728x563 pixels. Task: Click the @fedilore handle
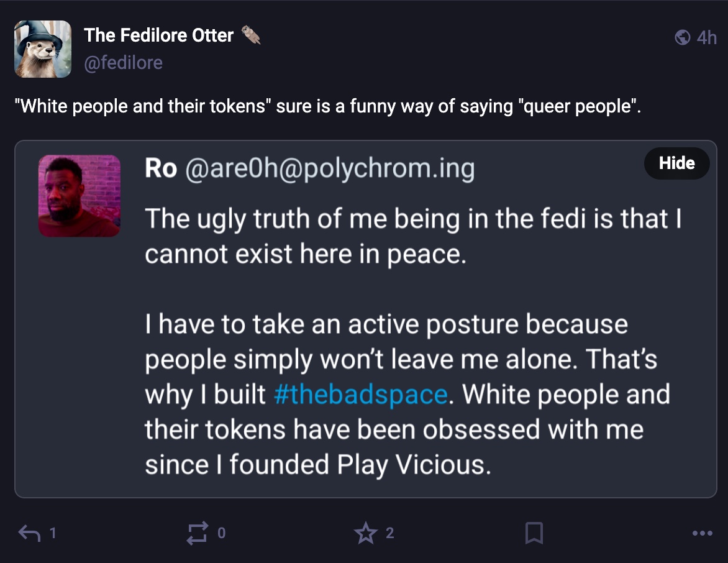(x=123, y=63)
